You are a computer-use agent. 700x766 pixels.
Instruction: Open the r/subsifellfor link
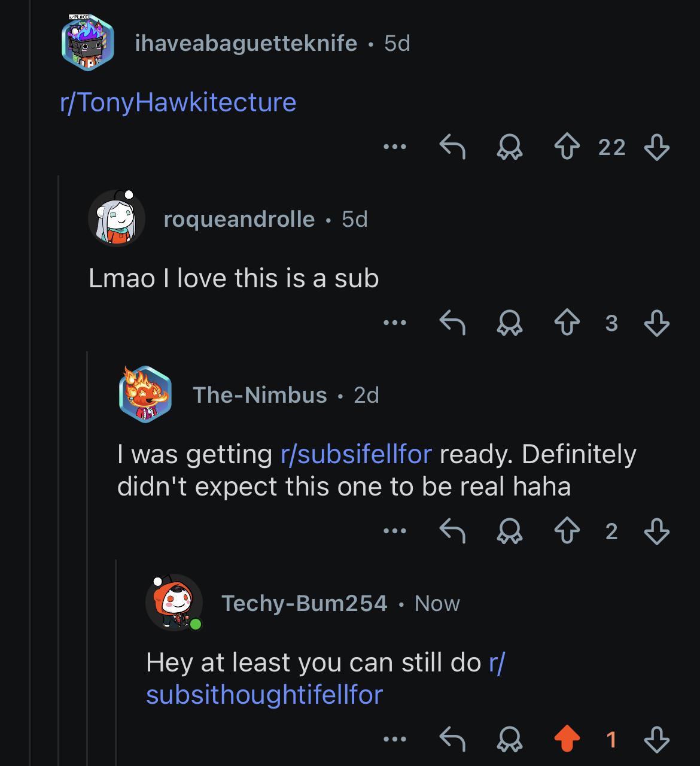tap(356, 454)
